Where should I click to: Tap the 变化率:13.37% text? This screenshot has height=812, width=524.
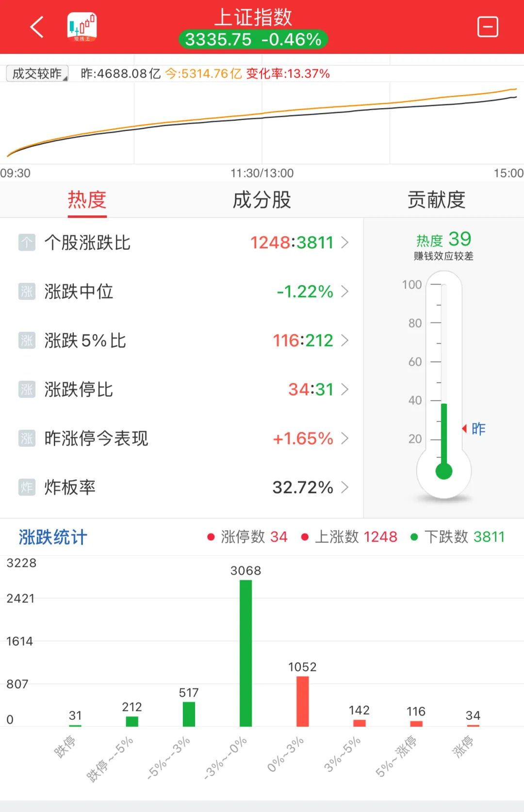pos(288,73)
